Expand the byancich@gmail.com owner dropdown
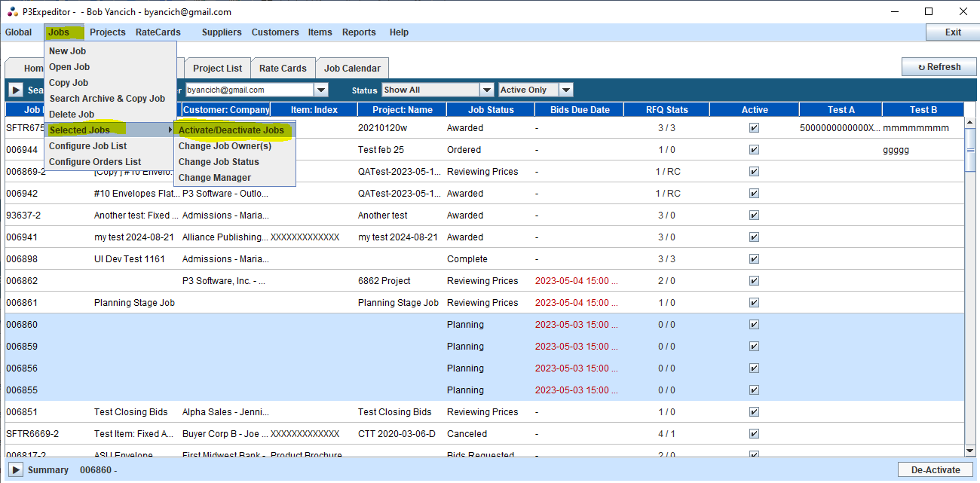Image resolution: width=980 pixels, height=483 pixels. (321, 90)
